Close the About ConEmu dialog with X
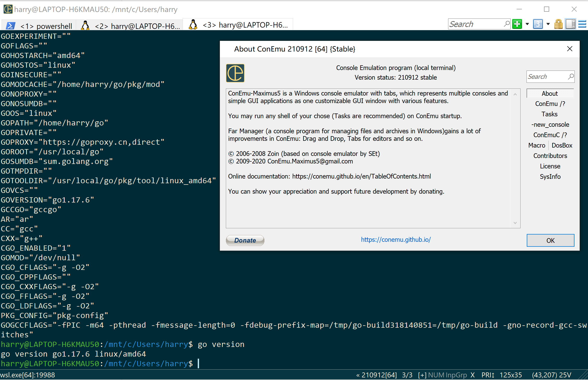 570,49
